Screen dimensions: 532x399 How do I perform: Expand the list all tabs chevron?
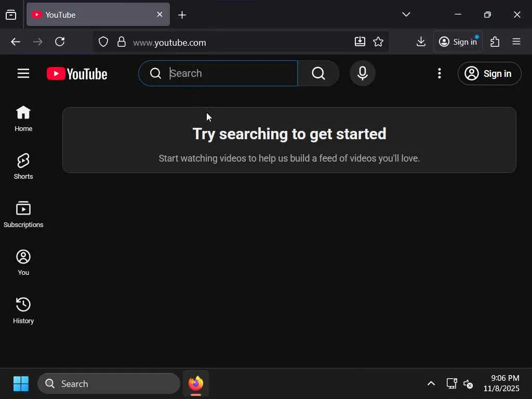pos(406,15)
